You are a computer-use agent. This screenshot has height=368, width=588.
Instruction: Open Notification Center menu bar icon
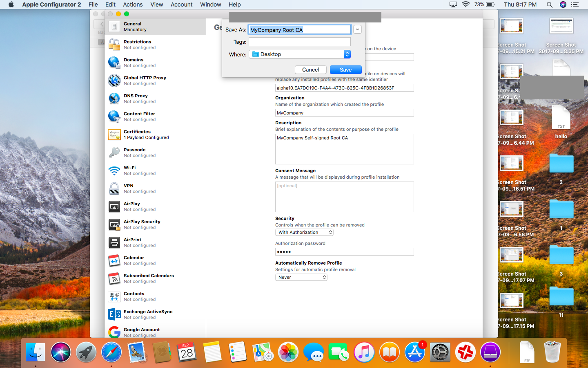[x=575, y=4]
